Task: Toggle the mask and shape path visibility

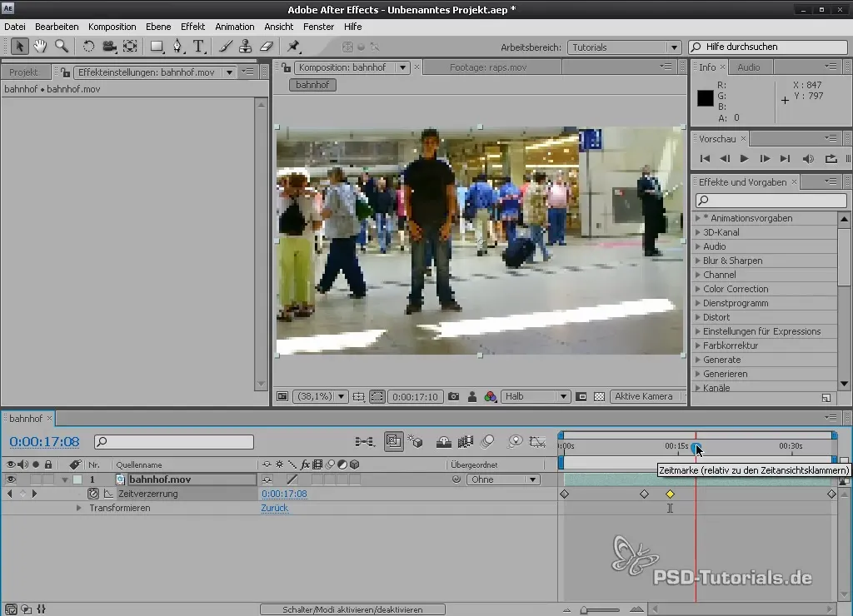Action: pyautogui.click(x=377, y=397)
